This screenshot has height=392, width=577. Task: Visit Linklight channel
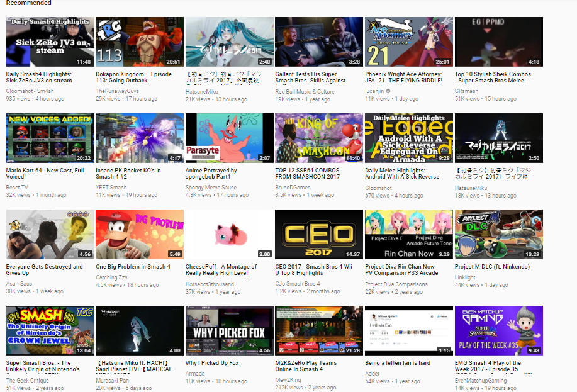[465, 277]
